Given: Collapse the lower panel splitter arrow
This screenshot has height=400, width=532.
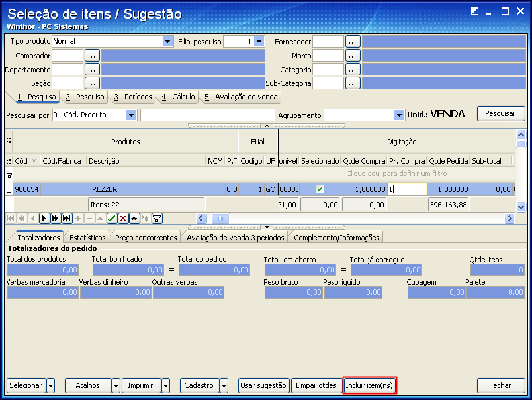Looking at the screenshot, I should point(267,227).
